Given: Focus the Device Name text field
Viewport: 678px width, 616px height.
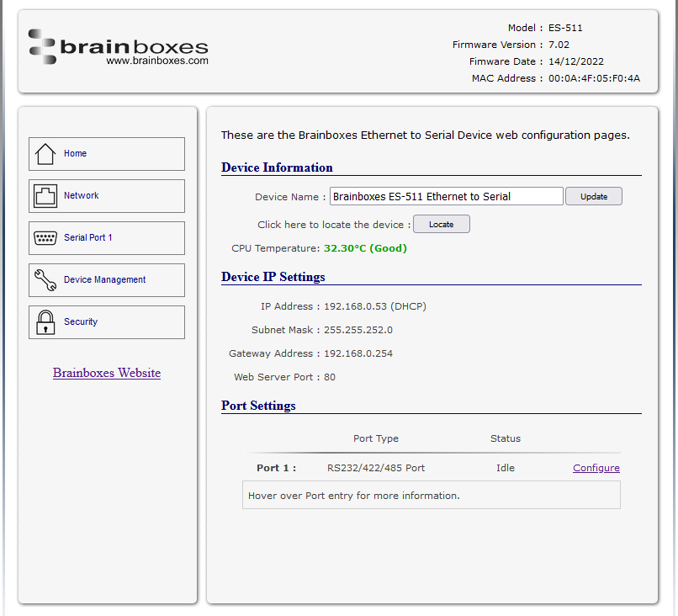Looking at the screenshot, I should pos(446,196).
